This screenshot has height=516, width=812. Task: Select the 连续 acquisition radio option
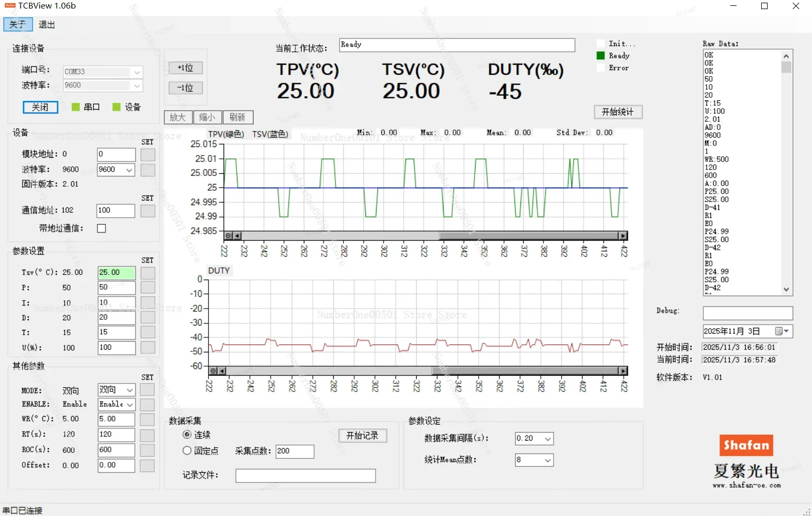[187, 435]
